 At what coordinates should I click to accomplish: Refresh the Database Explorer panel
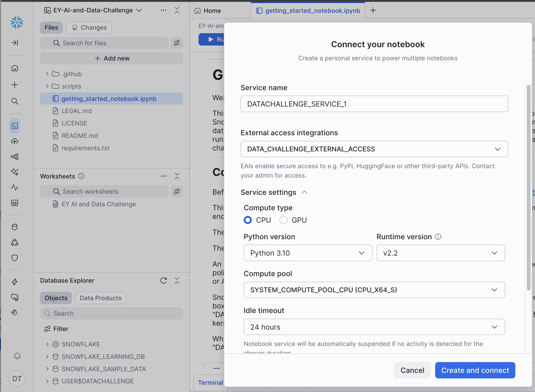[x=163, y=281]
